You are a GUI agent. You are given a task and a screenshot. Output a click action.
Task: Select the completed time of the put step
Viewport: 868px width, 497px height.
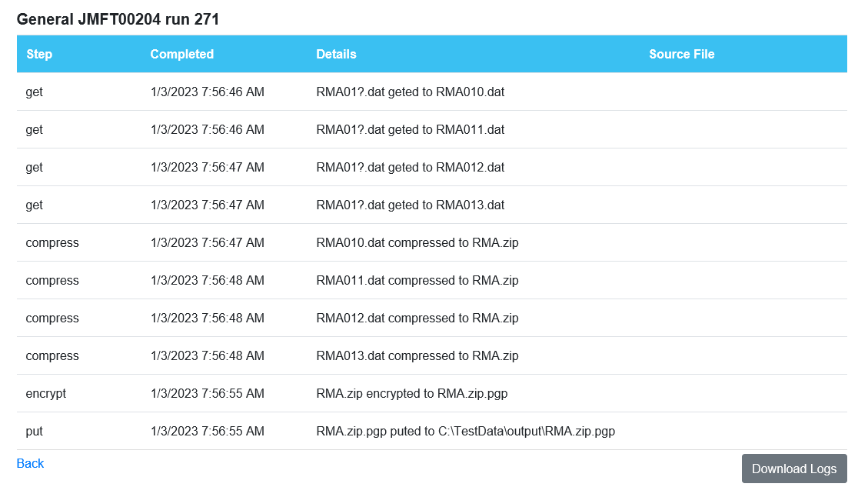tap(207, 431)
